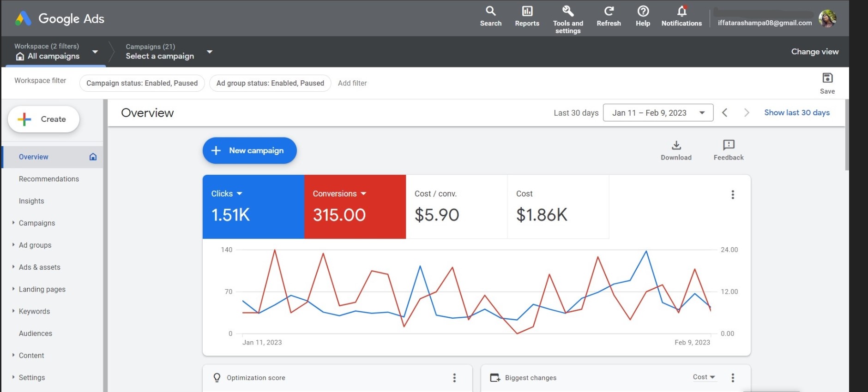Open the Reports icon

click(527, 12)
